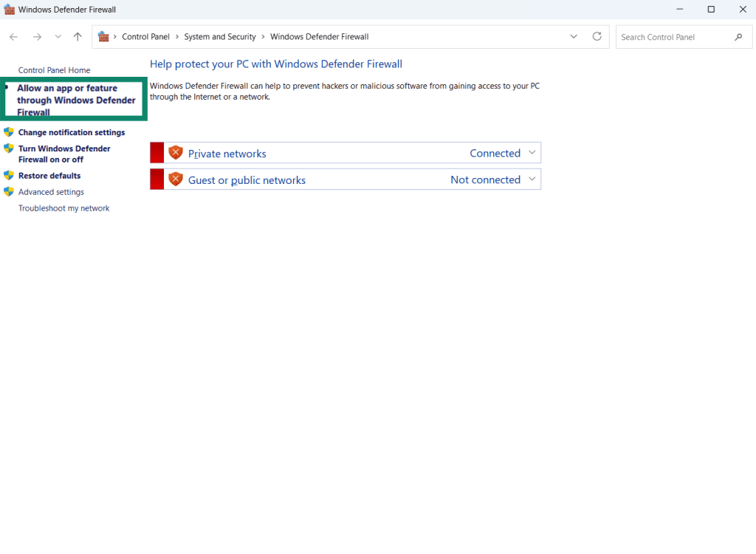Open Turn Windows Defender Firewall on or off

click(64, 154)
